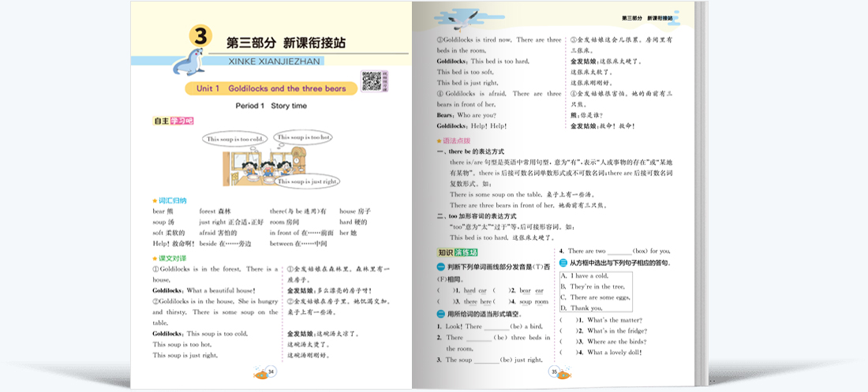868x392 pixels.
Task: Click the vocabulary entry 'between 在……中间'
Action: (x=298, y=243)
